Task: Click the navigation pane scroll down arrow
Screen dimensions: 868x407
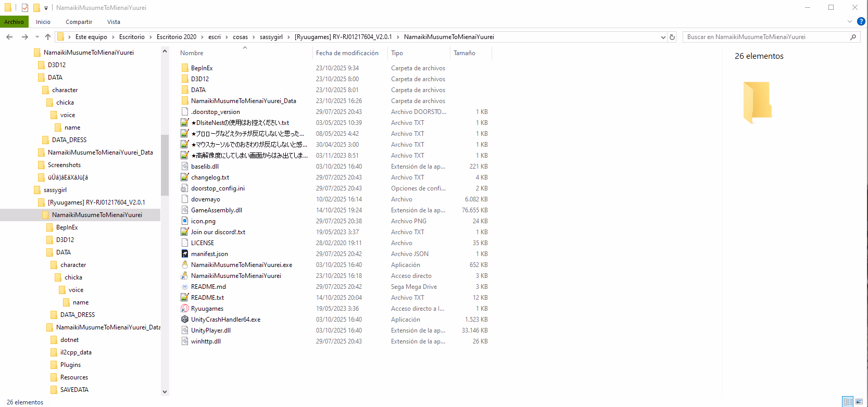Action: coord(165,392)
